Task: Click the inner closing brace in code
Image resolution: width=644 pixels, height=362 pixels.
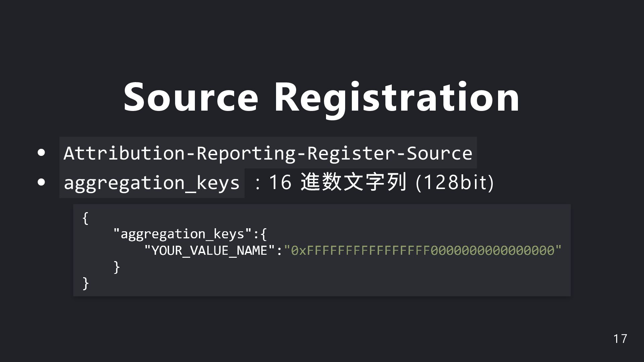Action: coord(116,267)
